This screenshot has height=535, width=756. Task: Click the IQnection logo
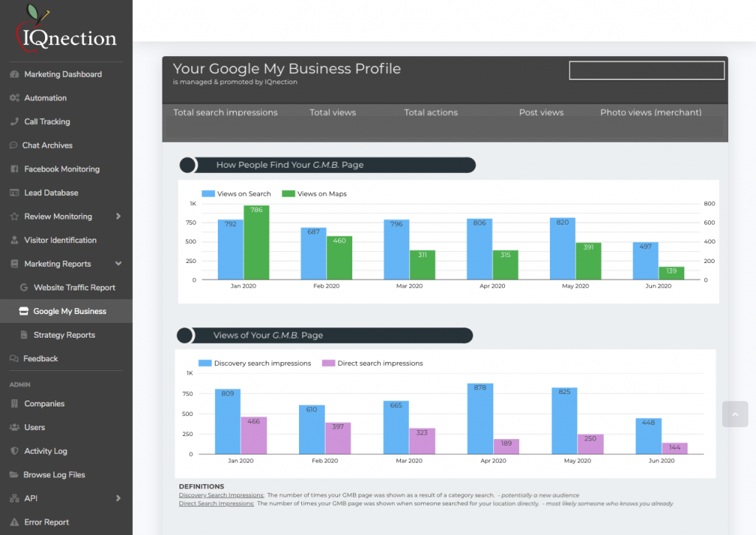tap(66, 28)
